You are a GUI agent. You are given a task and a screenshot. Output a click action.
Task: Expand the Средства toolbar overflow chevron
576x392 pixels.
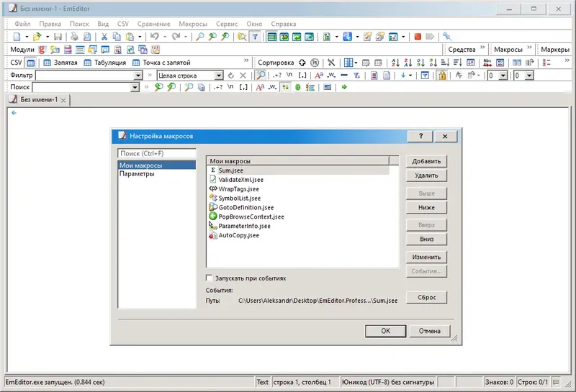point(482,47)
